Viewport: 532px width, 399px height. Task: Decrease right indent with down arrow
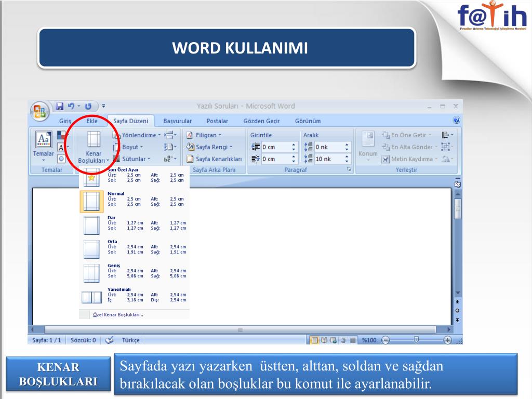click(294, 161)
